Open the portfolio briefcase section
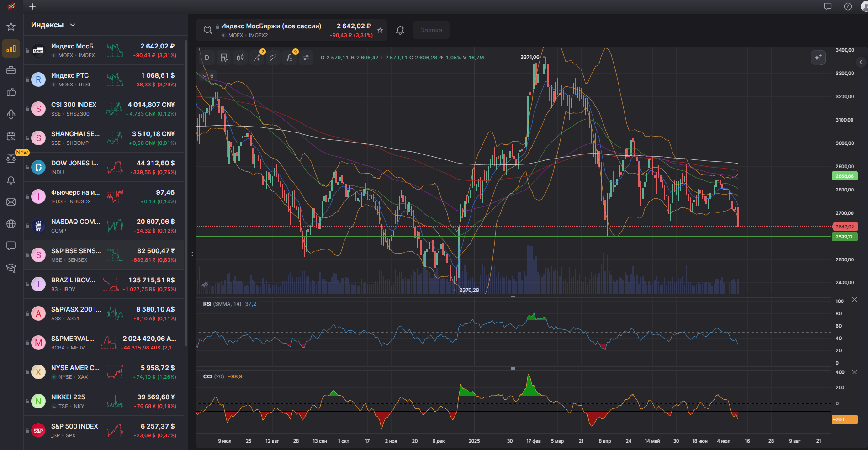This screenshot has width=868, height=450. (x=11, y=70)
